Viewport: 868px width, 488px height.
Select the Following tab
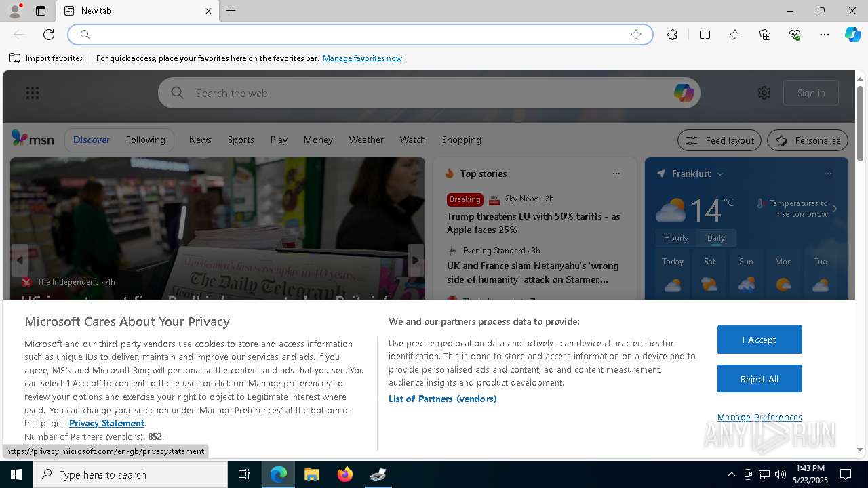pyautogui.click(x=145, y=140)
